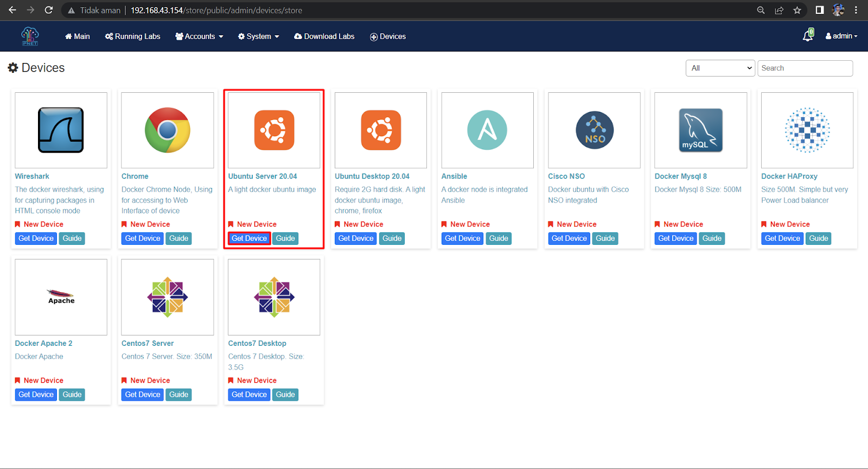Get Device for Centos7 Desktop

click(249, 395)
